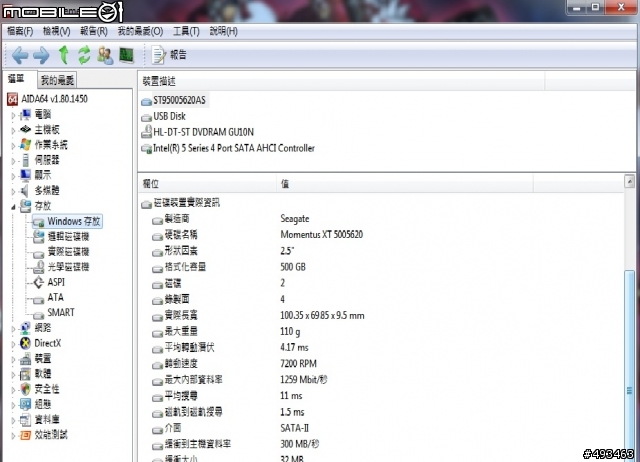640x462 pixels.
Task: Select the ATA tree item
Action: click(x=49, y=298)
